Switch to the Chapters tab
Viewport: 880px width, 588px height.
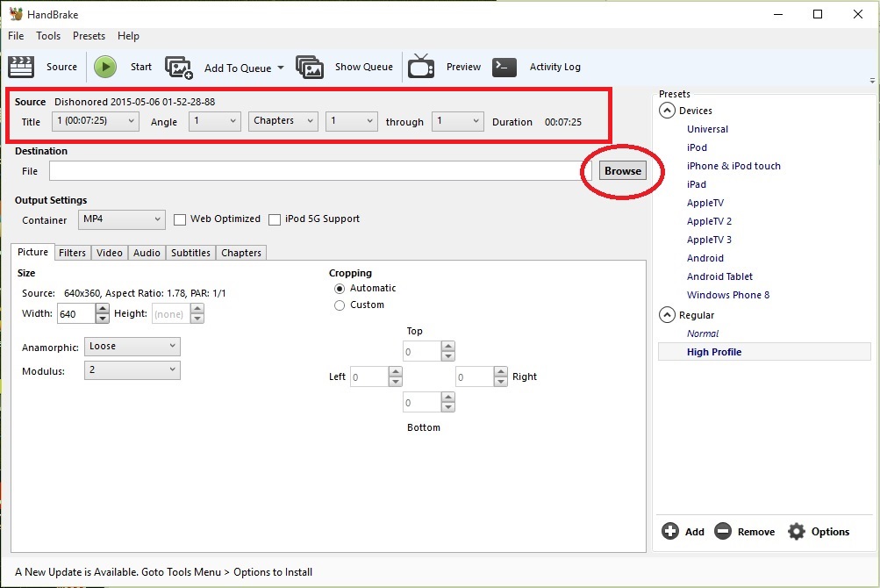click(241, 253)
